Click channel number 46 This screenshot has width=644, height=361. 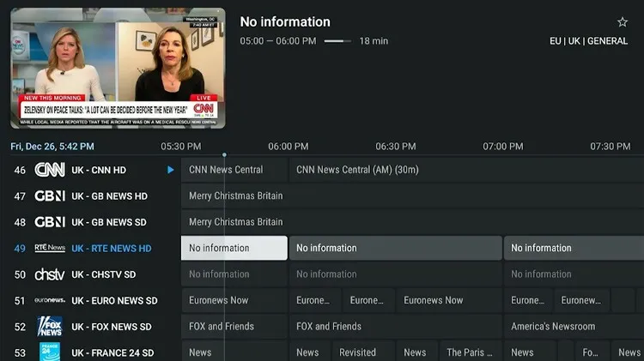[x=20, y=170]
